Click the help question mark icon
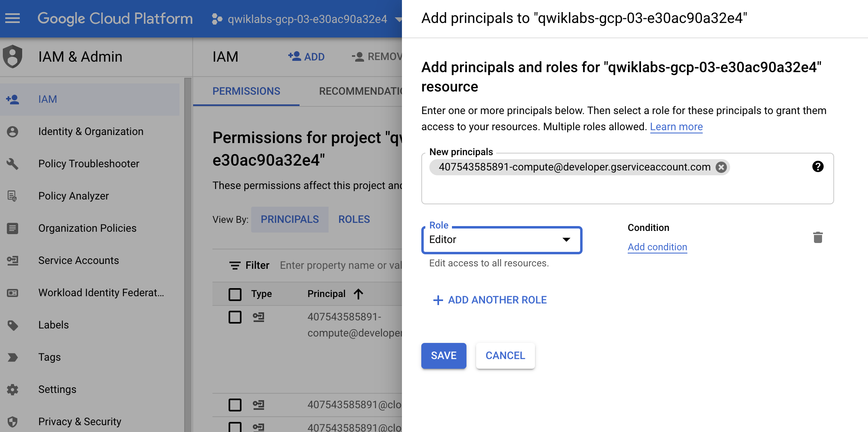Viewport: 868px width, 432px height. pos(818,167)
